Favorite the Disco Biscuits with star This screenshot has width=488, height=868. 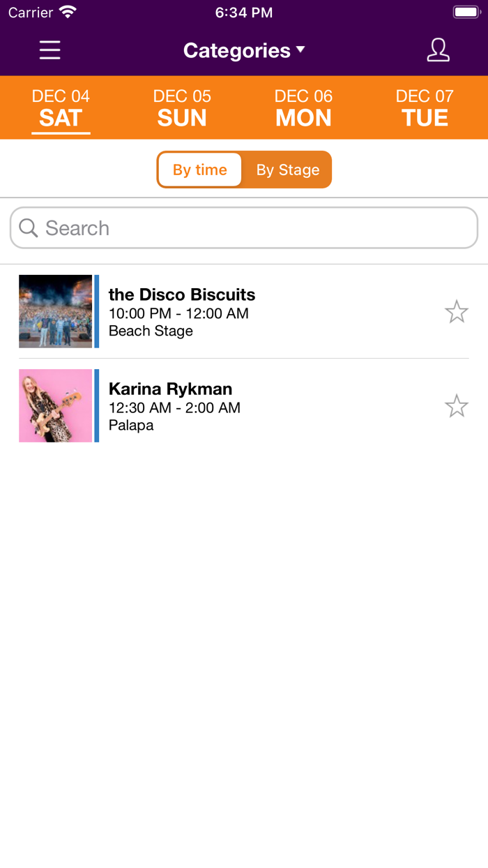(x=457, y=311)
